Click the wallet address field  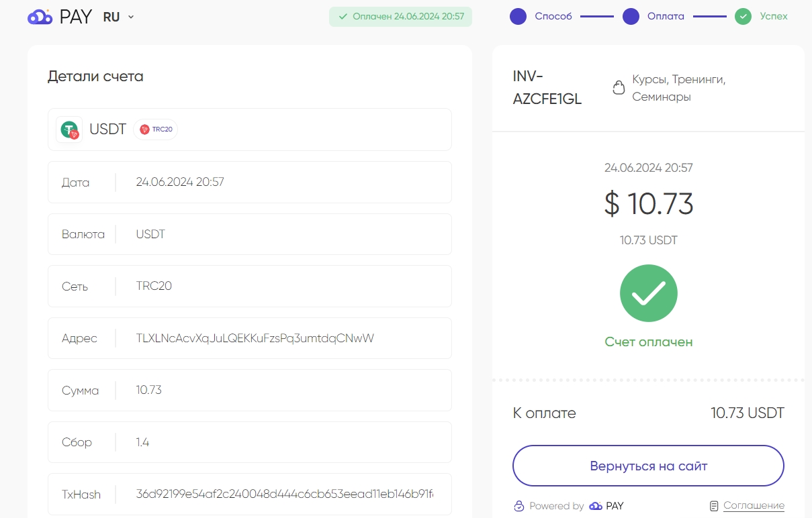coord(250,338)
